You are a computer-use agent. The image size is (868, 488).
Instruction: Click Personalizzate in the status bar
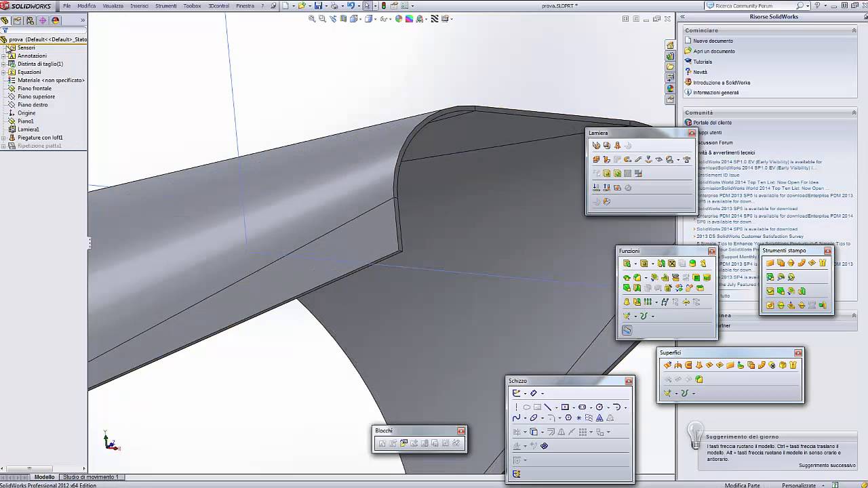point(799,485)
